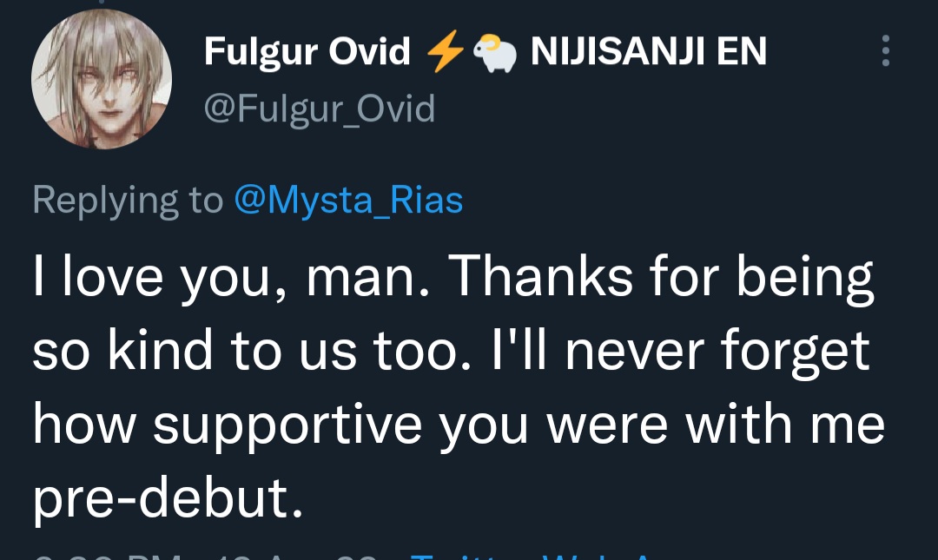938x560 pixels.
Task: Click the tweet line starting "how supportive you"
Action: 458,425
